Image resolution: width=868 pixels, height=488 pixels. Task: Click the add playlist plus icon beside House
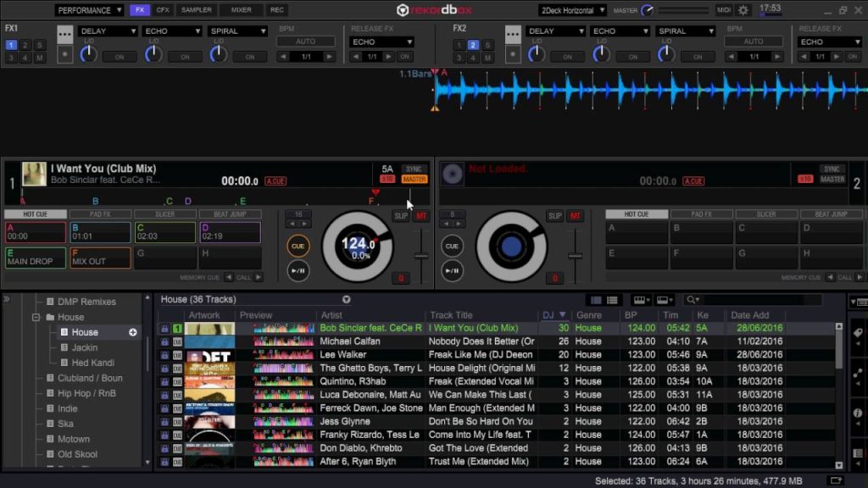click(x=133, y=332)
